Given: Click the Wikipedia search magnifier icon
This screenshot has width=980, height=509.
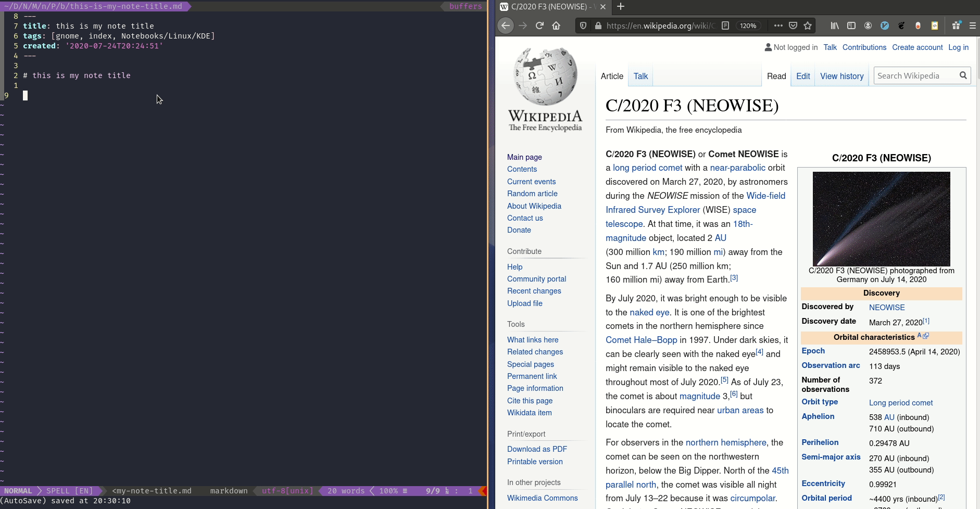Looking at the screenshot, I should point(963,75).
